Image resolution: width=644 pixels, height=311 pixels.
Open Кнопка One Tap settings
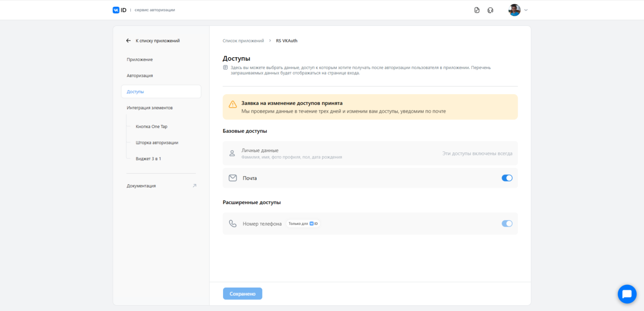pyautogui.click(x=151, y=127)
